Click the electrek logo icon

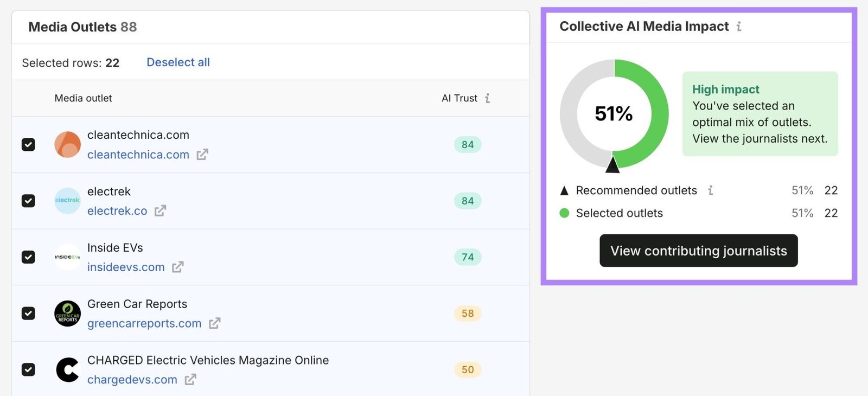pos(67,201)
